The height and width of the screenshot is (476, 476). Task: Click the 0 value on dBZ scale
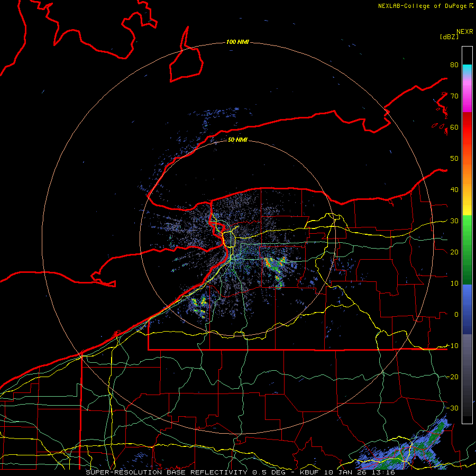pos(456,315)
